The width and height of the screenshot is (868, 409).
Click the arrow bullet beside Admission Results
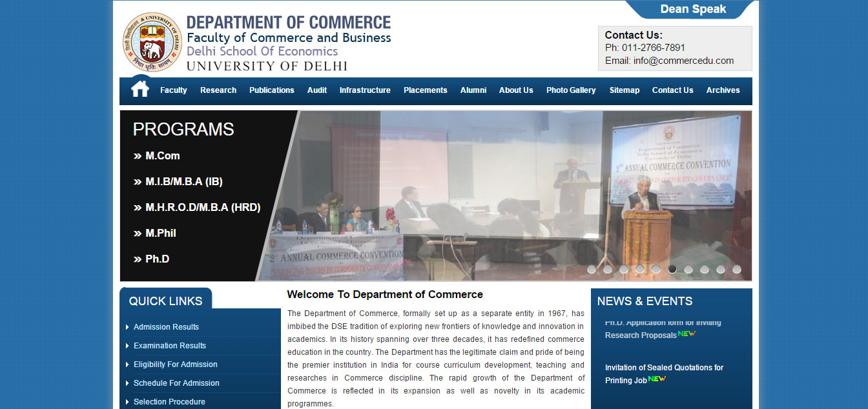click(x=127, y=327)
